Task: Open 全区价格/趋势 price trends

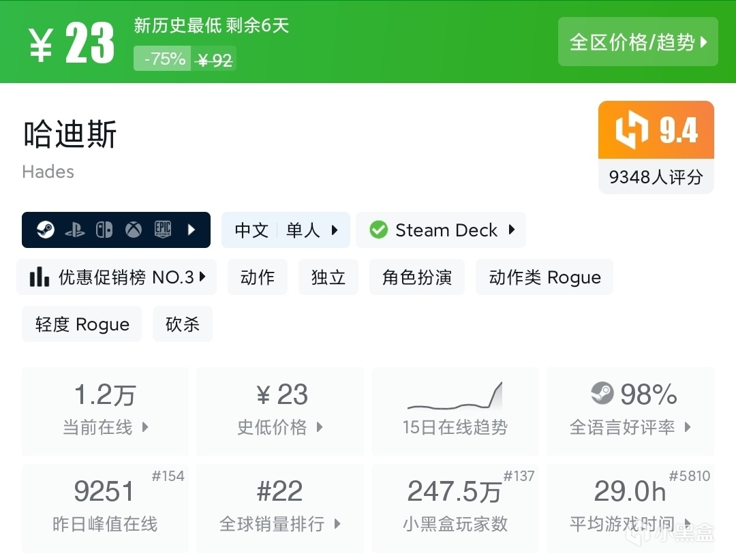Action: [x=638, y=42]
